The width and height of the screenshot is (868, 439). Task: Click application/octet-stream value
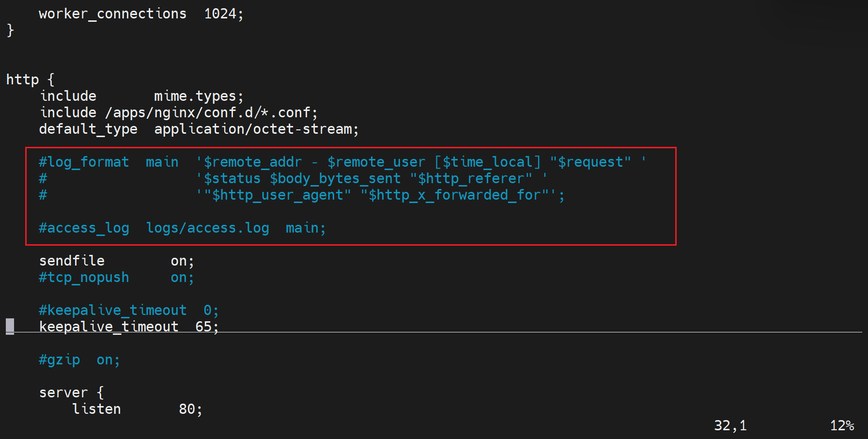tap(256, 129)
